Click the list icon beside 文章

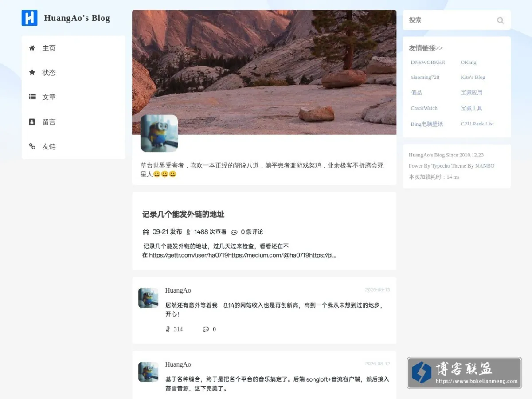(x=32, y=97)
